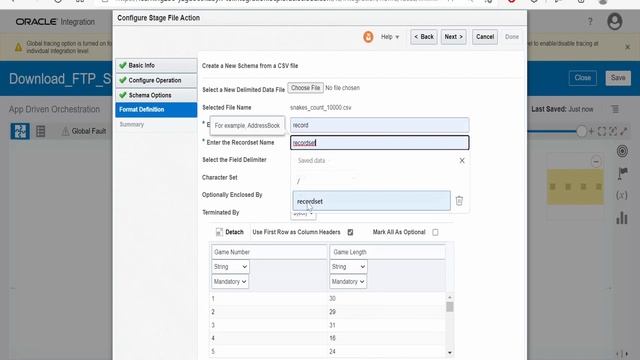Click the Done button

pos(512,37)
